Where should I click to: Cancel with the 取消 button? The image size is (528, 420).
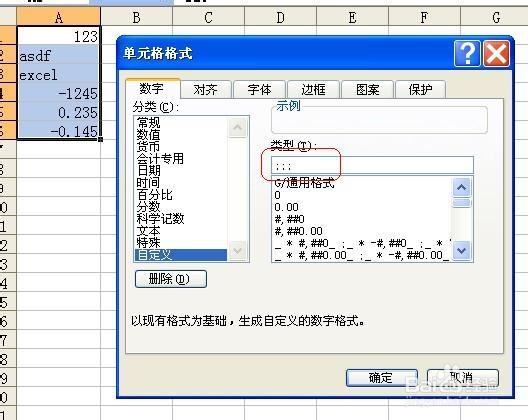point(463,378)
